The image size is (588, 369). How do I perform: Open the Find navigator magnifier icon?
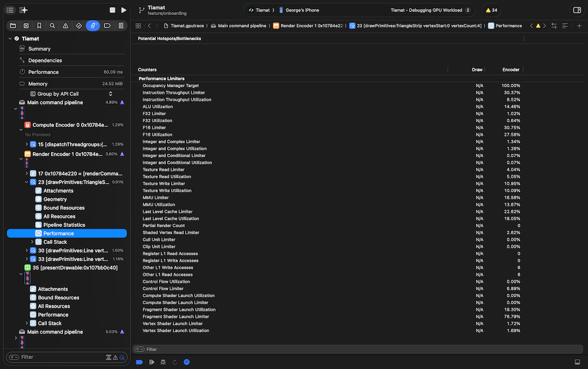pos(52,26)
